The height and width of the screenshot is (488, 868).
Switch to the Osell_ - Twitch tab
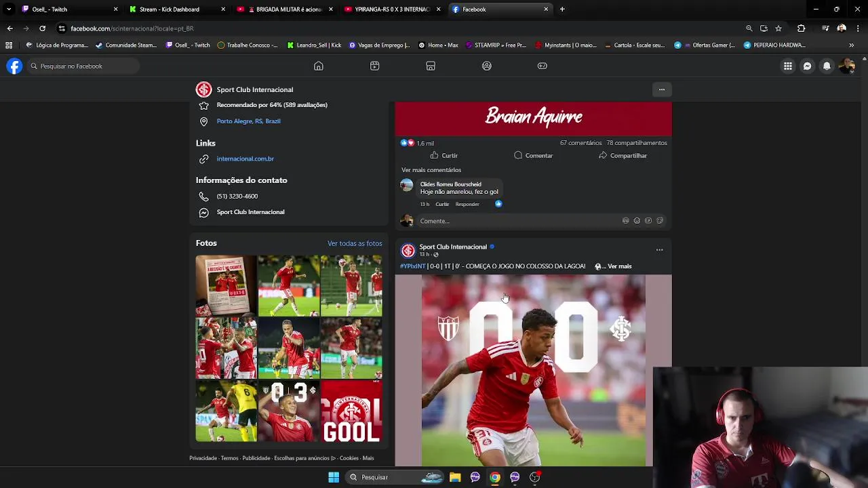coord(68,9)
